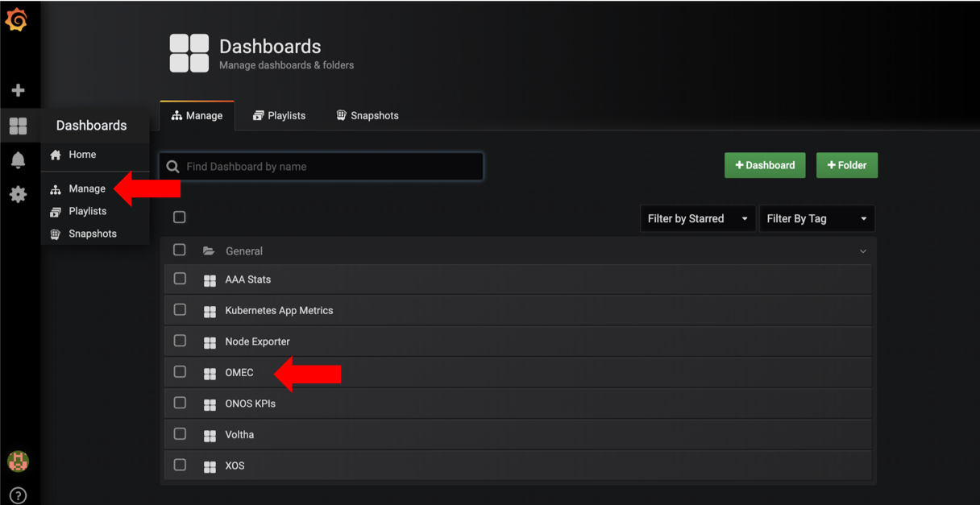
Task: Focus the Find Dashboard by name field
Action: [322, 167]
